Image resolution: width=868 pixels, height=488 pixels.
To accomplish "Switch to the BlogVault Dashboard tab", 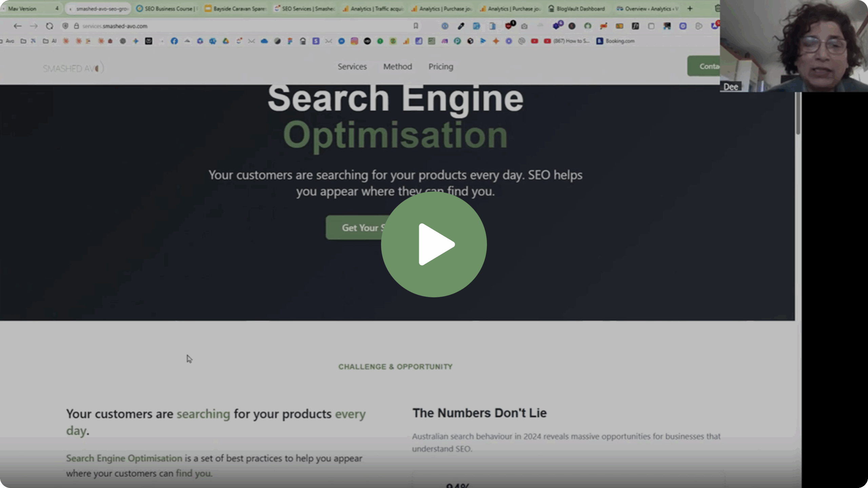I will click(576, 8).
